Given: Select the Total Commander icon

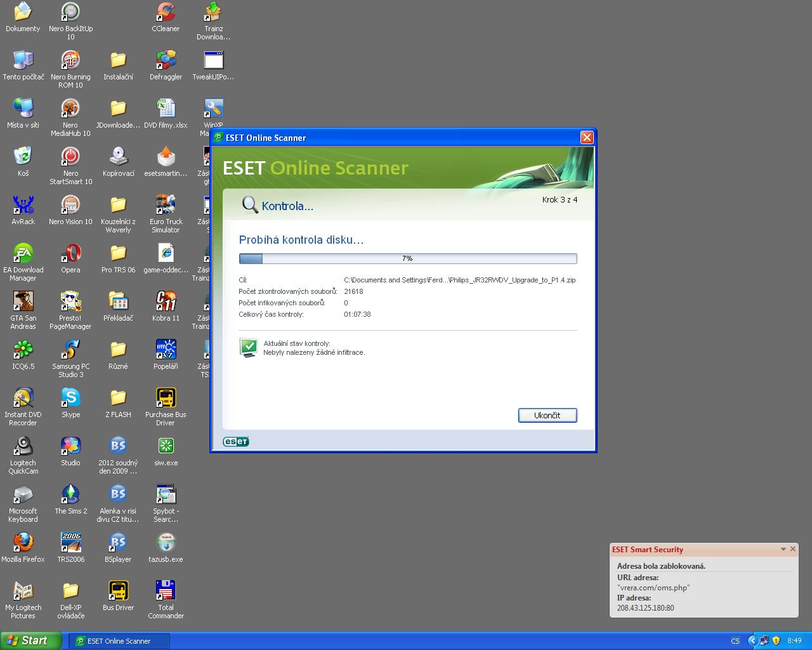Looking at the screenshot, I should pos(166,592).
